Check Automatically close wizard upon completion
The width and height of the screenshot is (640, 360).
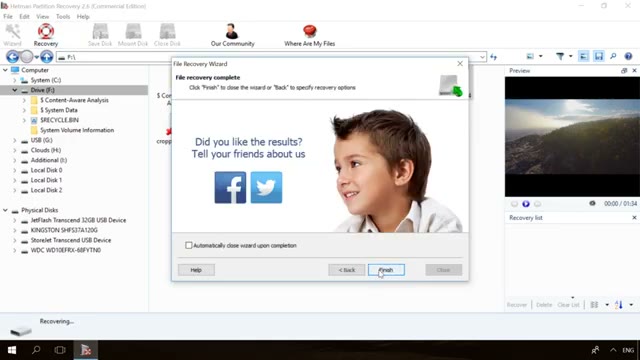click(189, 245)
